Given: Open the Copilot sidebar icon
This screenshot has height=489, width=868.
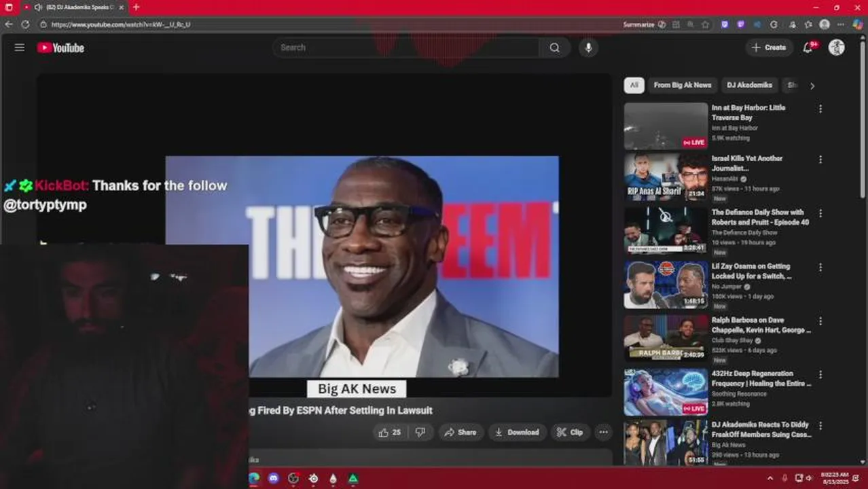Looking at the screenshot, I should coord(858,24).
